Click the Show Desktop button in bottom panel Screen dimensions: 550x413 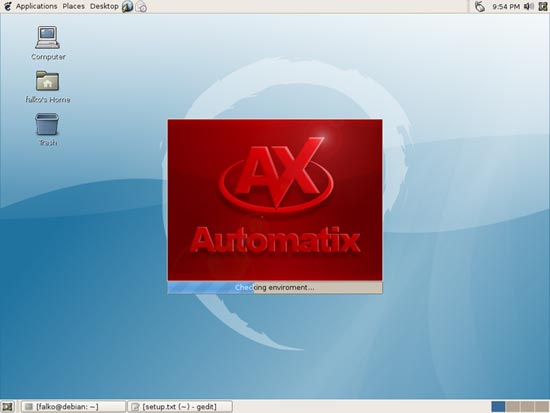(7, 407)
